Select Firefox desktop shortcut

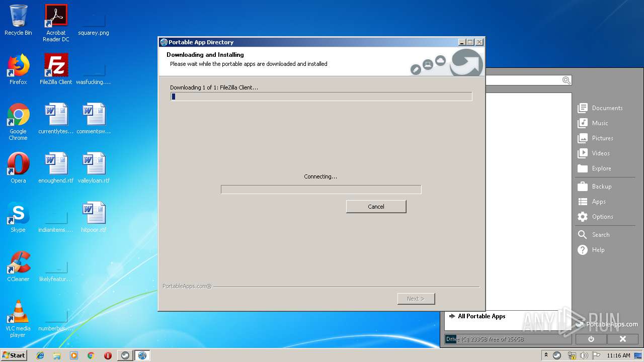pos(18,69)
